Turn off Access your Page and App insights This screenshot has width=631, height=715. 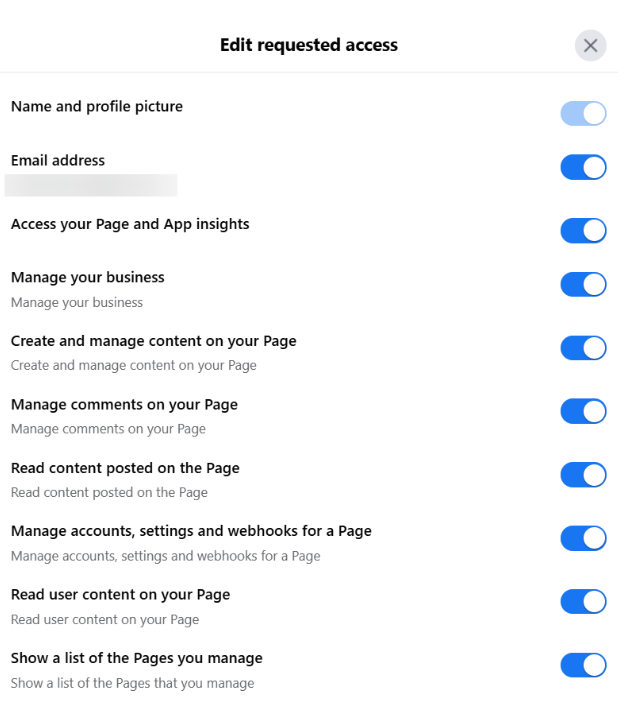point(583,231)
